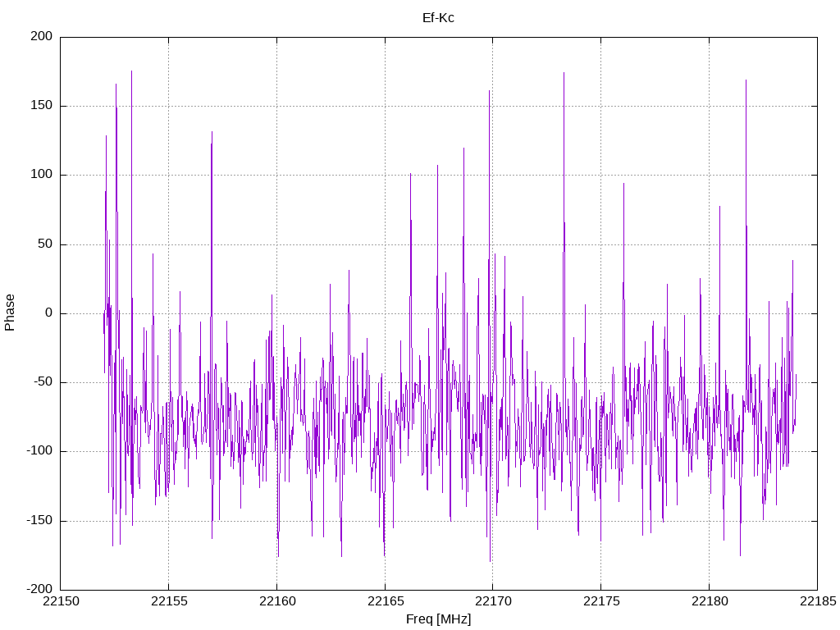Click x-axis tick label 22150
The width and height of the screenshot is (840, 630).
(x=61, y=601)
